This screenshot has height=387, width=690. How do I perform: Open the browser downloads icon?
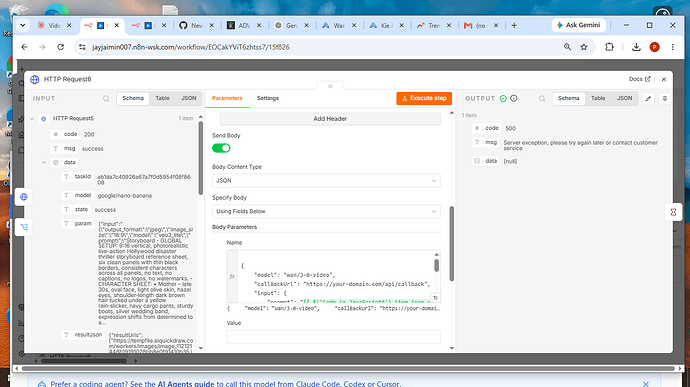[x=636, y=47]
